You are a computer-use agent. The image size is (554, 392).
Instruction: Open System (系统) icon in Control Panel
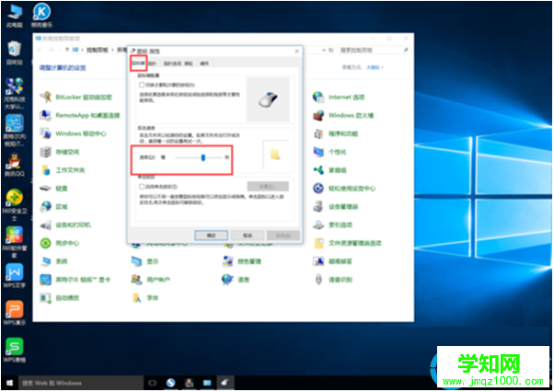(x=45, y=261)
